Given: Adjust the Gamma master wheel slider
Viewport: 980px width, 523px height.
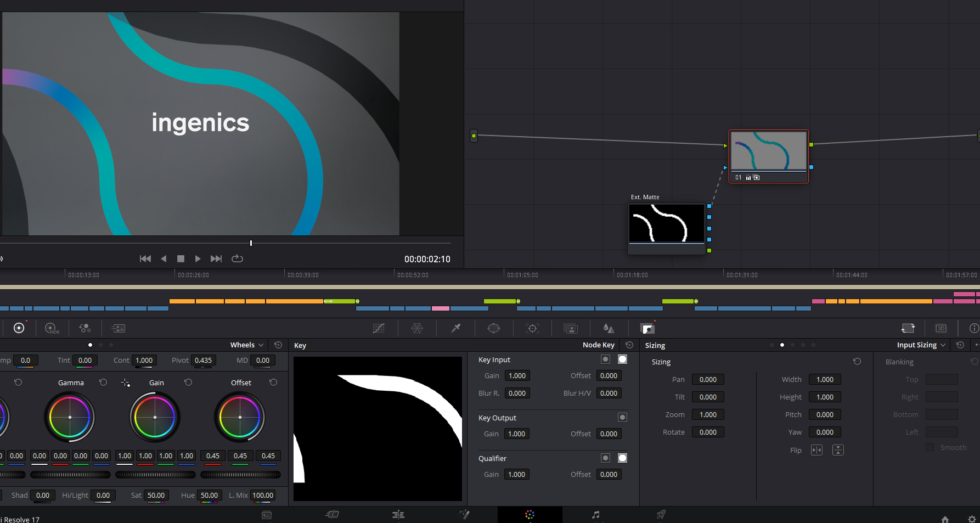Looking at the screenshot, I should (70, 475).
